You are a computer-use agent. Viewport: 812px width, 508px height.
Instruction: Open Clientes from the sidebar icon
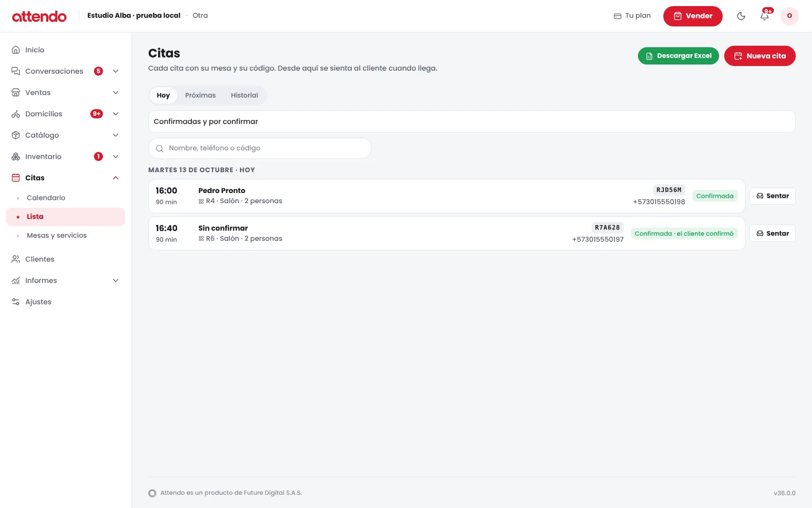click(16, 259)
